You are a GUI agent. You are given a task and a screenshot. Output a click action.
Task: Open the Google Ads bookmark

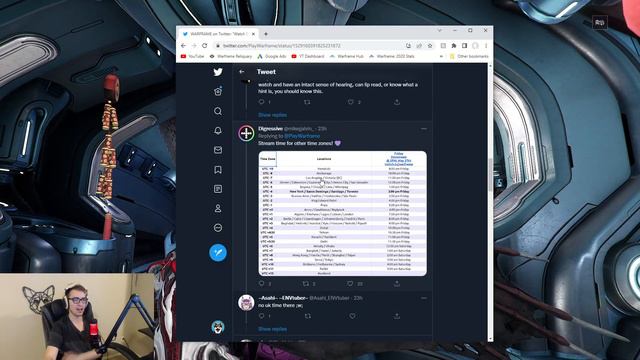(271, 56)
